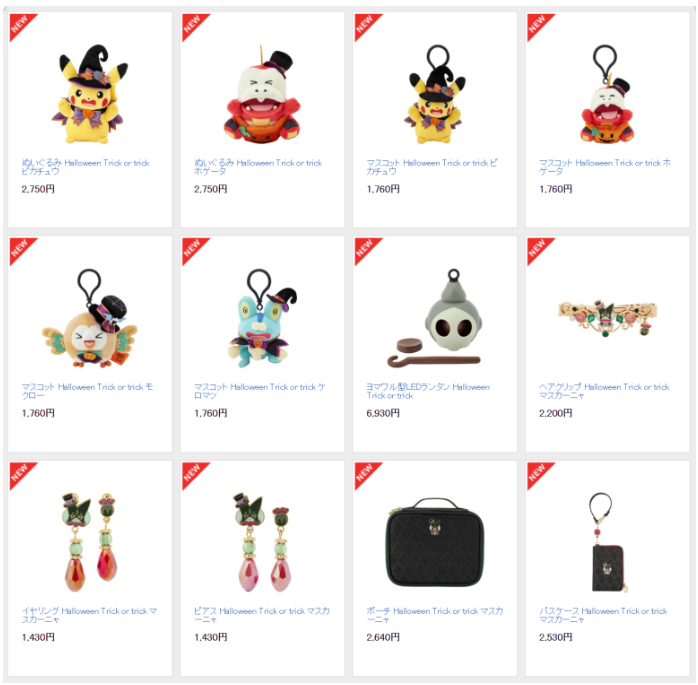The image size is (698, 685).
Task: Select the ピアス マスカーニャ title link
Action: (x=262, y=615)
